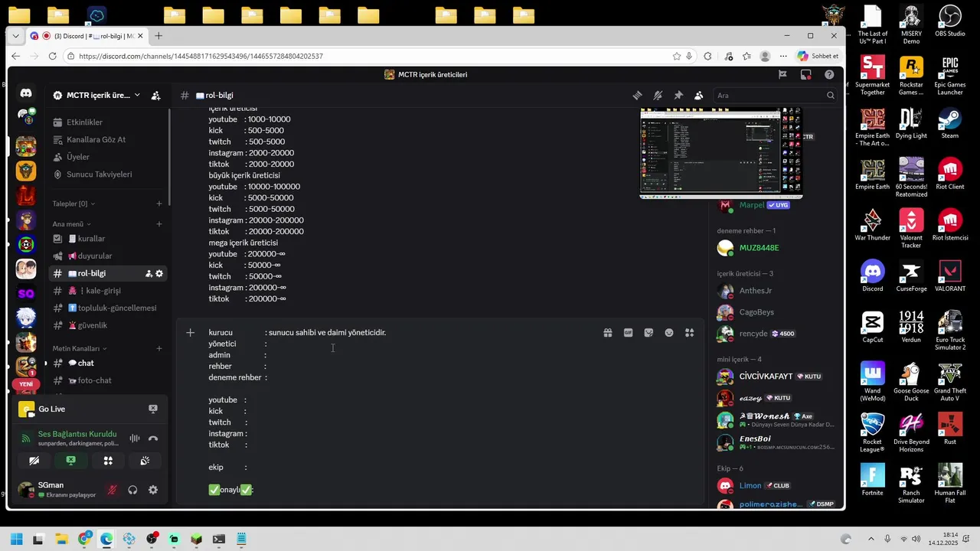
Task: Reload page in Edge browser
Action: click(x=52, y=56)
